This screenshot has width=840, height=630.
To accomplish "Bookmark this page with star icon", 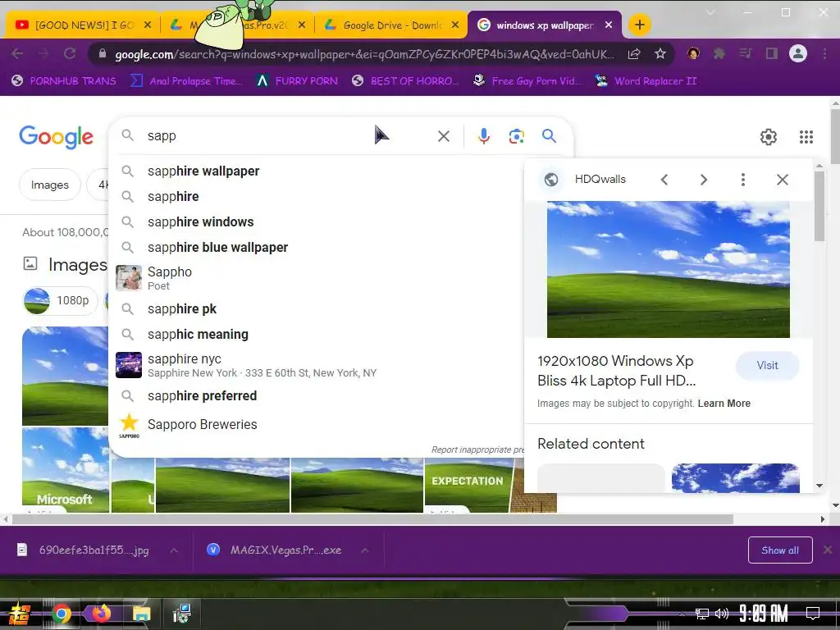I will point(660,53).
